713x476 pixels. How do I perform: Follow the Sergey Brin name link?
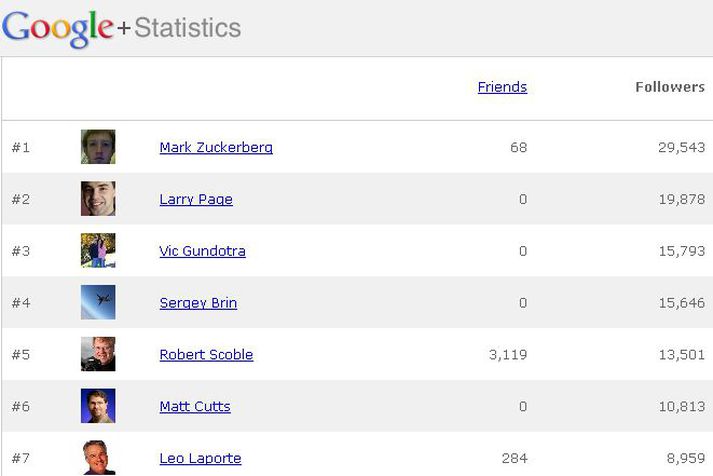tap(198, 303)
